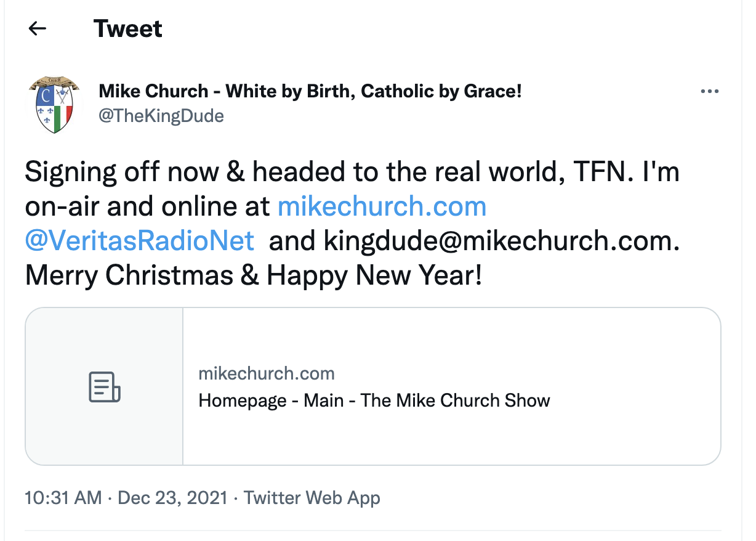
Task: Click "Merry Christmas & Happy New Year!" text
Action: 254,275
